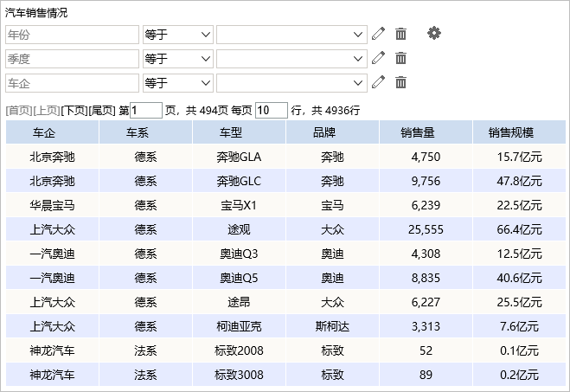Click the page number input box
This screenshot has height=392, width=570.
[x=146, y=110]
